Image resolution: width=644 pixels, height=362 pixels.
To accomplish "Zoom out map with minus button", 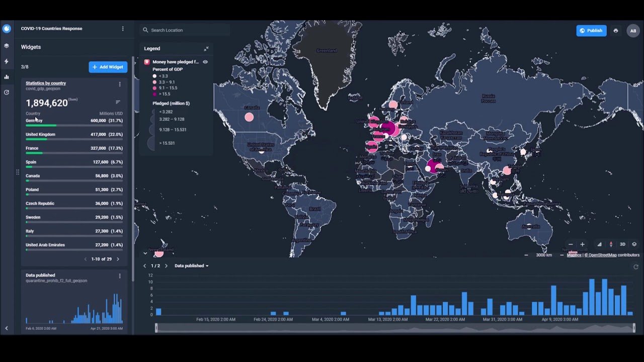I will click(x=571, y=244).
